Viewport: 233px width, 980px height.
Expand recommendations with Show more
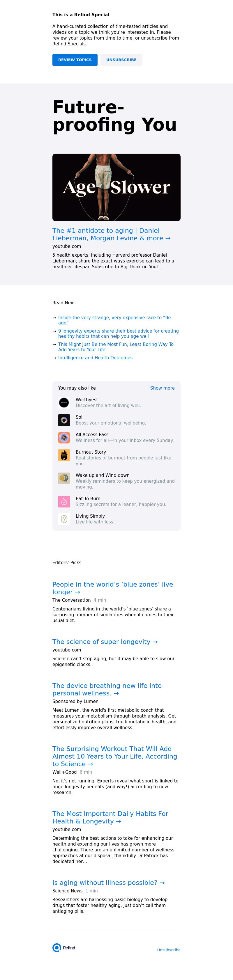[162, 388]
